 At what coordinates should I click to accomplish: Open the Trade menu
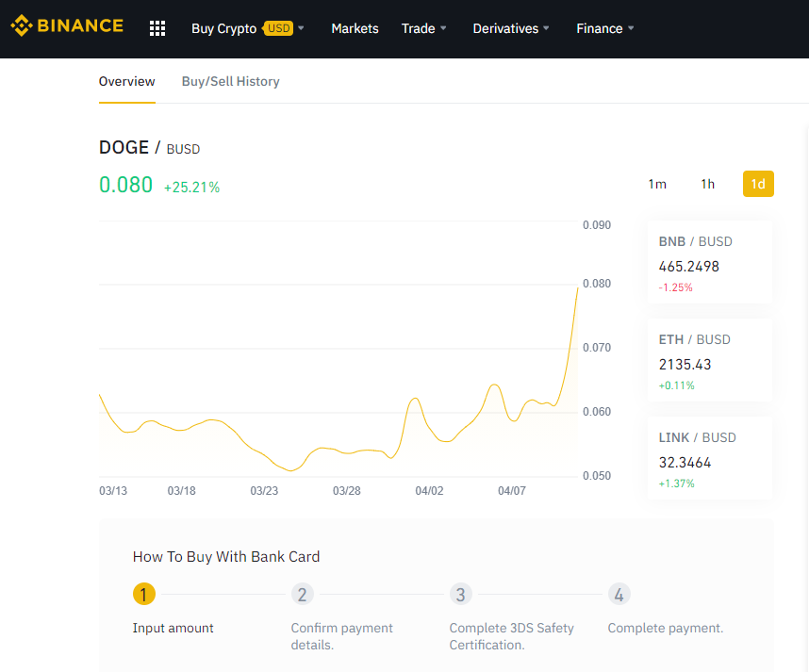(x=419, y=28)
